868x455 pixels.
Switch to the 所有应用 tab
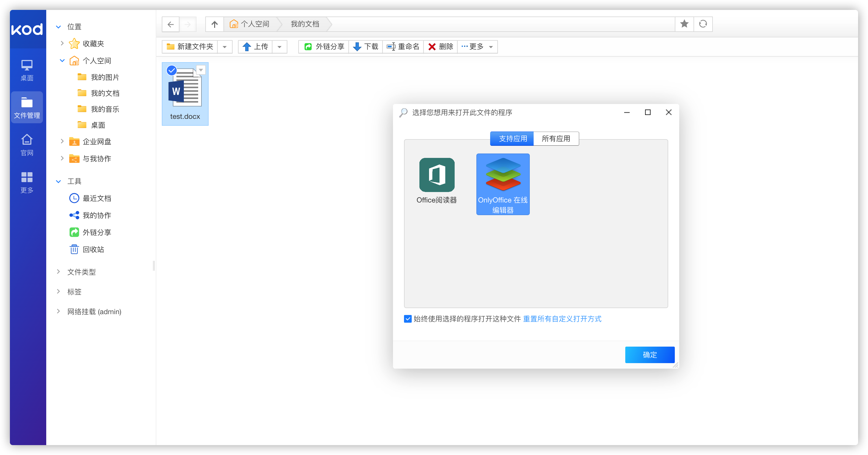coord(556,138)
